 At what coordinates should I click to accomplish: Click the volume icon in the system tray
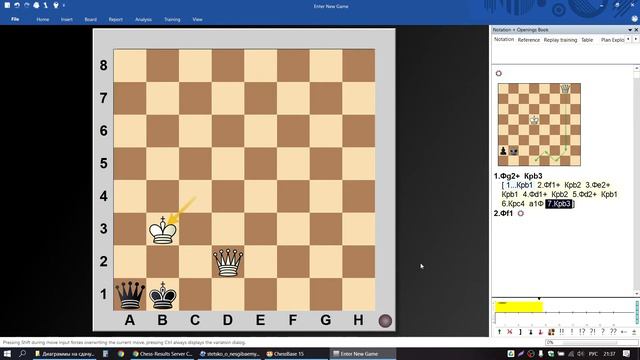click(x=580, y=354)
